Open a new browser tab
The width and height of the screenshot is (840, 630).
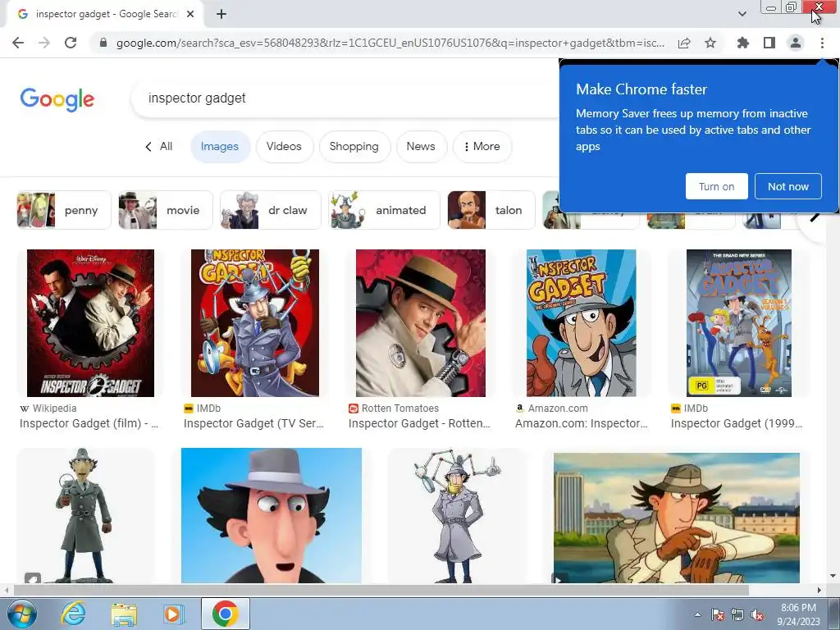(221, 14)
